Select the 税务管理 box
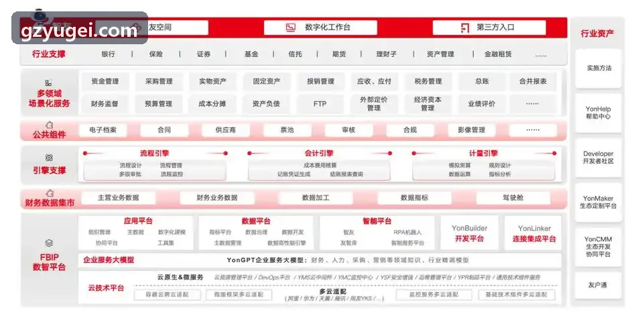 tap(428, 81)
